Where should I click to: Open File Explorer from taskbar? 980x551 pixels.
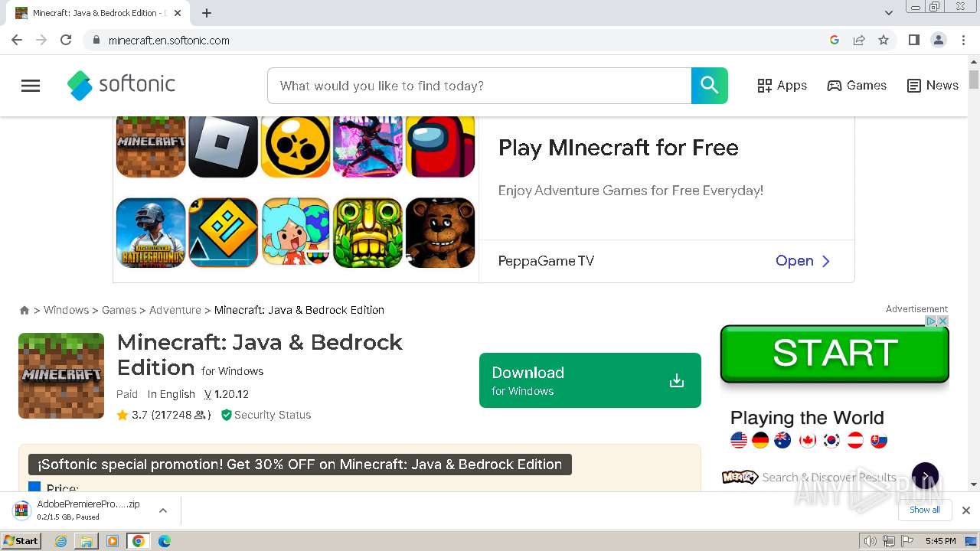(87, 541)
